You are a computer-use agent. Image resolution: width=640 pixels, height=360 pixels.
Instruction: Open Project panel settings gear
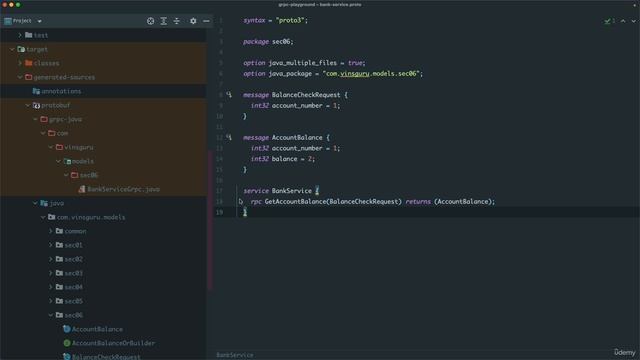(193, 21)
